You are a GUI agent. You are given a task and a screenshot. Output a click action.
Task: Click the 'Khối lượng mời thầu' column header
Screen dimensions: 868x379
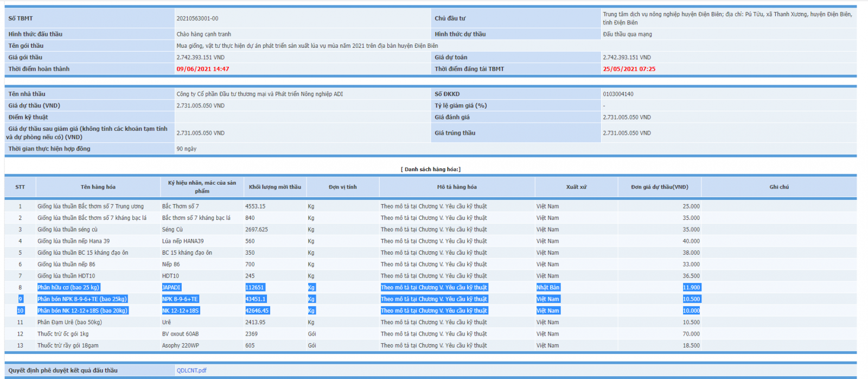click(x=275, y=187)
